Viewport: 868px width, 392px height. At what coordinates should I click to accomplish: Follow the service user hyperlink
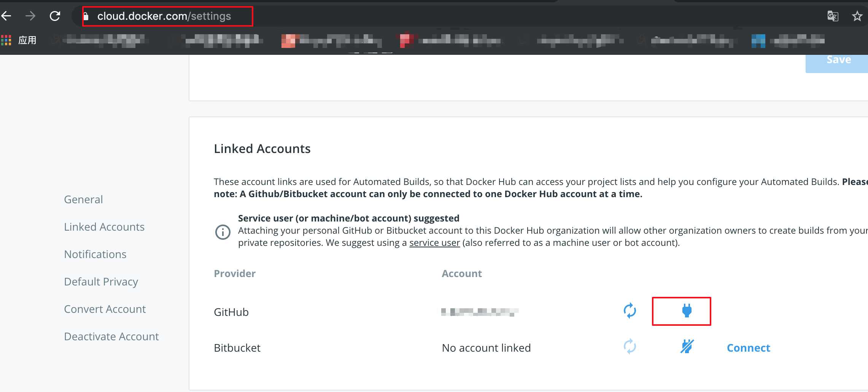click(x=434, y=243)
